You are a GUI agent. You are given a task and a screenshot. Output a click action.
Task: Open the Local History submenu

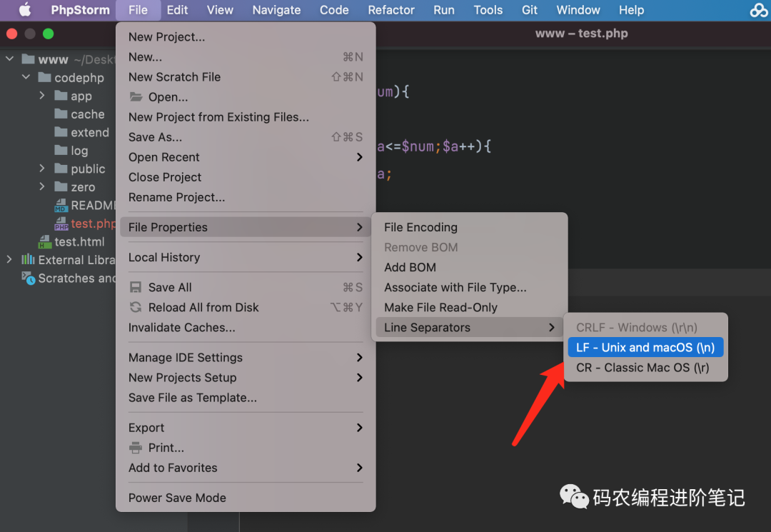[x=246, y=257]
